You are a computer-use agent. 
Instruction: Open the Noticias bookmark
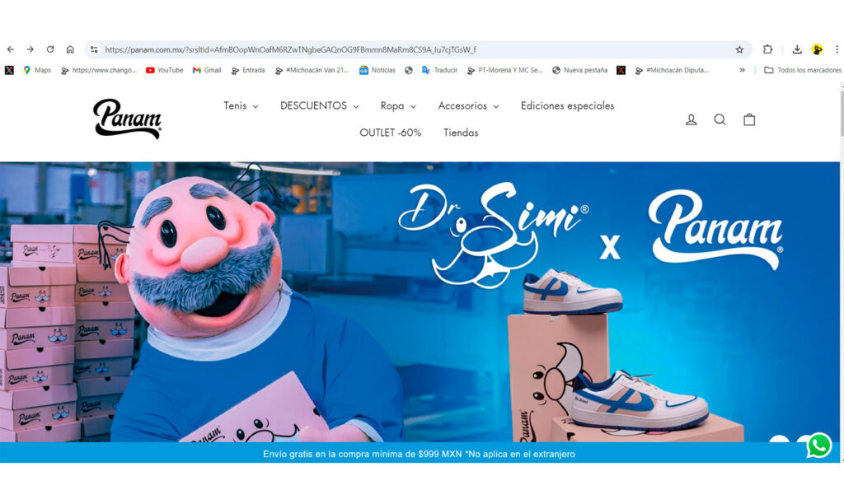(377, 70)
